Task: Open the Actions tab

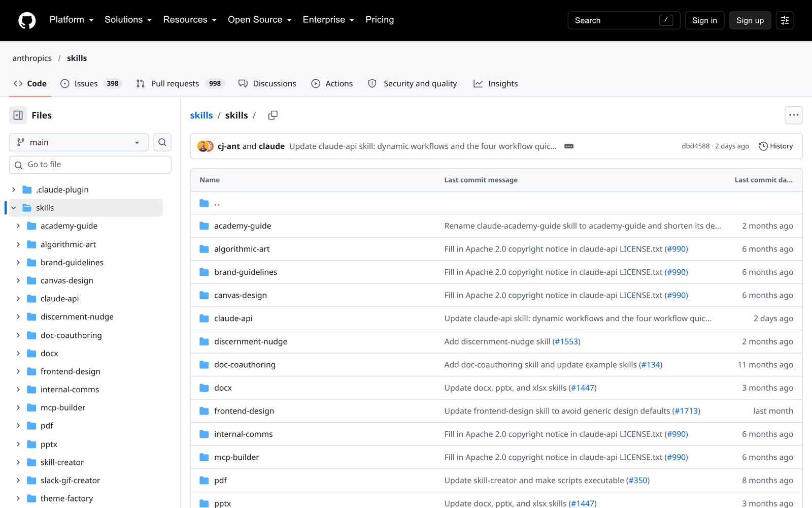Action: pyautogui.click(x=332, y=83)
